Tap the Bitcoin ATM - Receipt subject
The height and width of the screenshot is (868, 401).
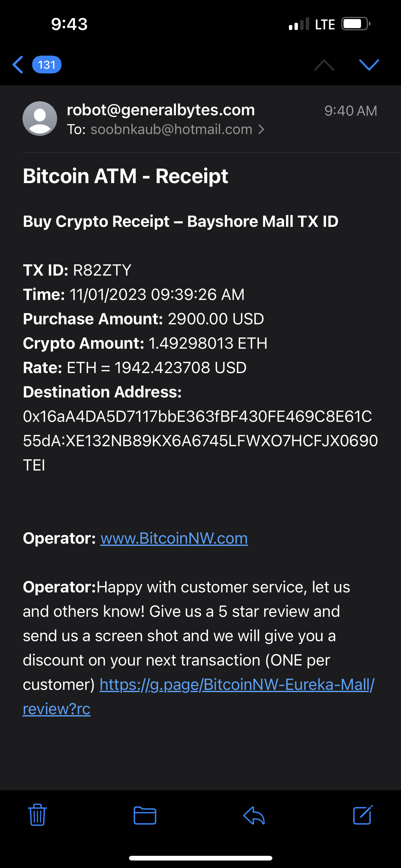tap(125, 176)
